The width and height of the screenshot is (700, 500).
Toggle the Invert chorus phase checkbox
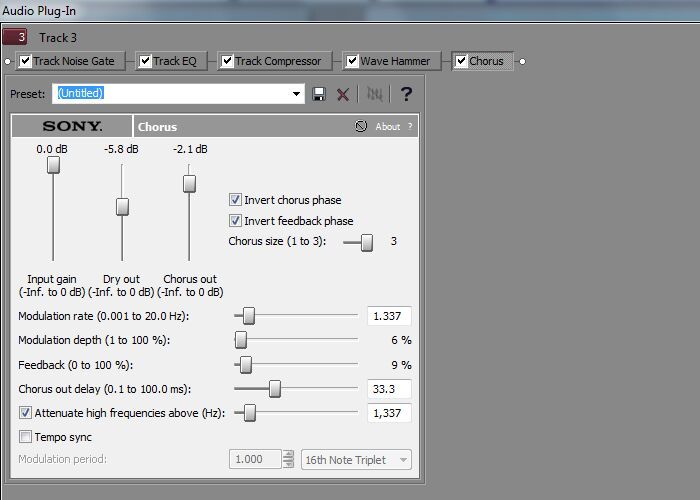click(236, 200)
